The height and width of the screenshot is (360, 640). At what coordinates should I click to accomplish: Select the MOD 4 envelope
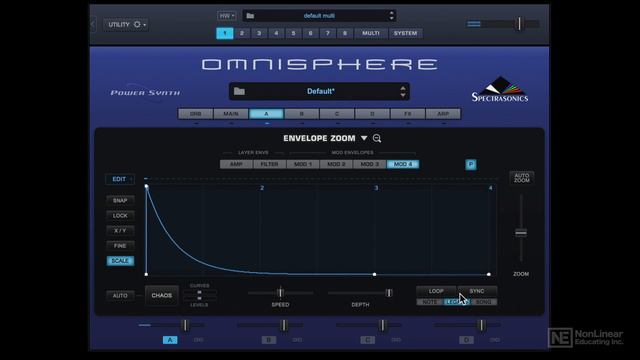(x=403, y=164)
